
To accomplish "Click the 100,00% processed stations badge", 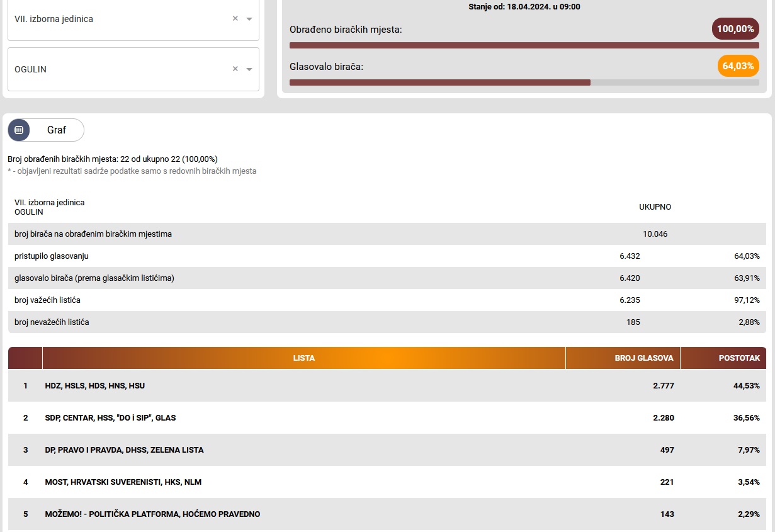I will [735, 29].
